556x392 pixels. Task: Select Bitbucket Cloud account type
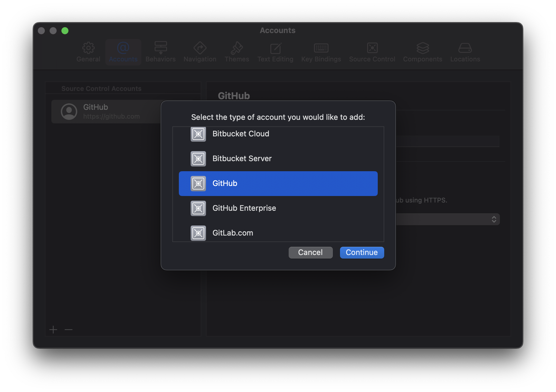(x=278, y=134)
